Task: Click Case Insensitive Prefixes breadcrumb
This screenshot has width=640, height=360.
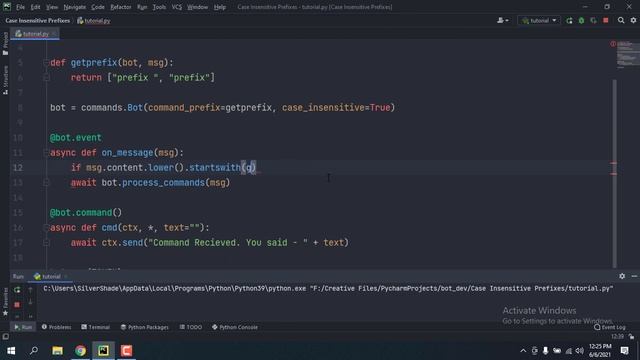Action: 38,20
